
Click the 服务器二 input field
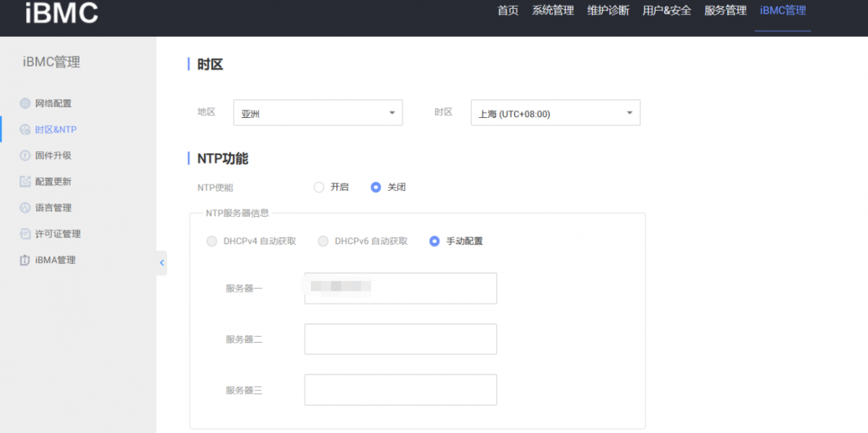pyautogui.click(x=400, y=339)
